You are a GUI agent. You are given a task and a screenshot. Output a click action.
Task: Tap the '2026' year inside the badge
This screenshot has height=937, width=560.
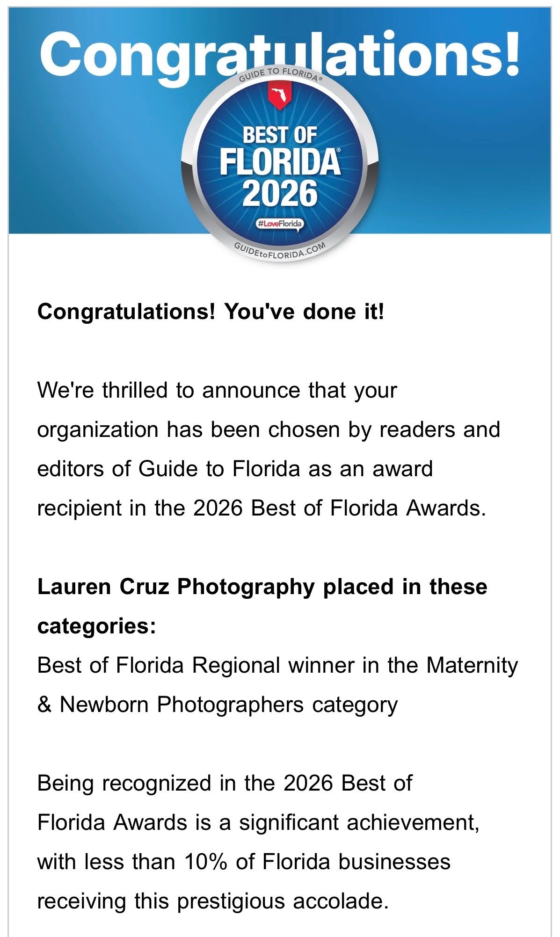[280, 193]
